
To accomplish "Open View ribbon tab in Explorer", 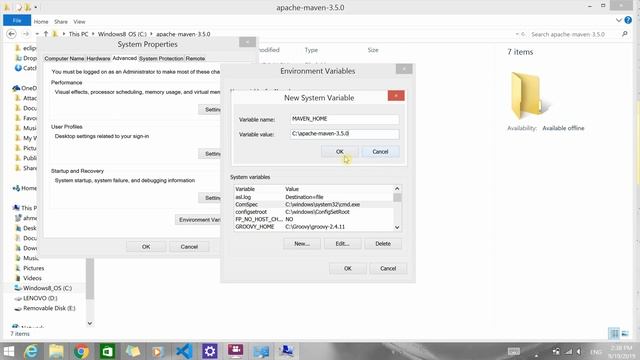I will (x=79, y=22).
